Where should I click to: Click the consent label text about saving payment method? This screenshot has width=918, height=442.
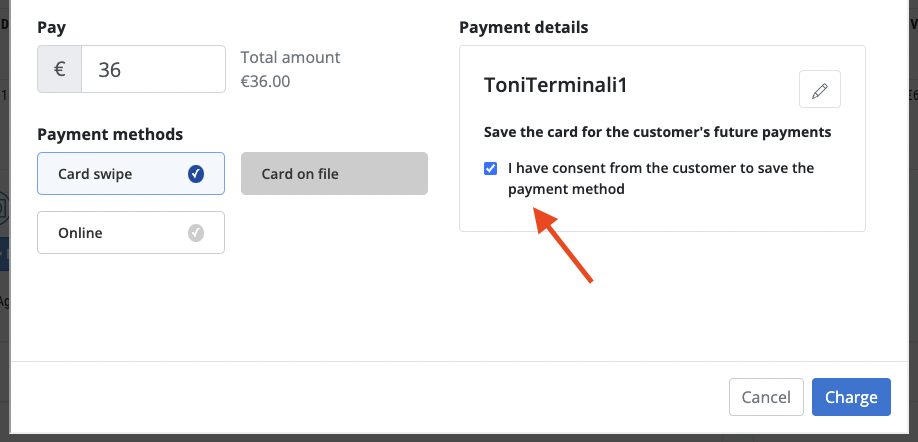tap(661, 179)
